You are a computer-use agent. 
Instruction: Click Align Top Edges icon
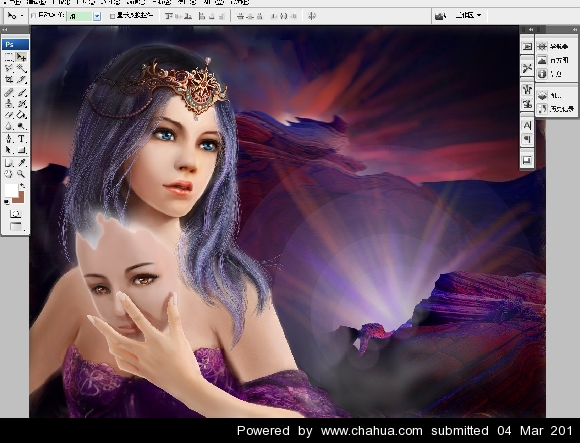coord(169,16)
